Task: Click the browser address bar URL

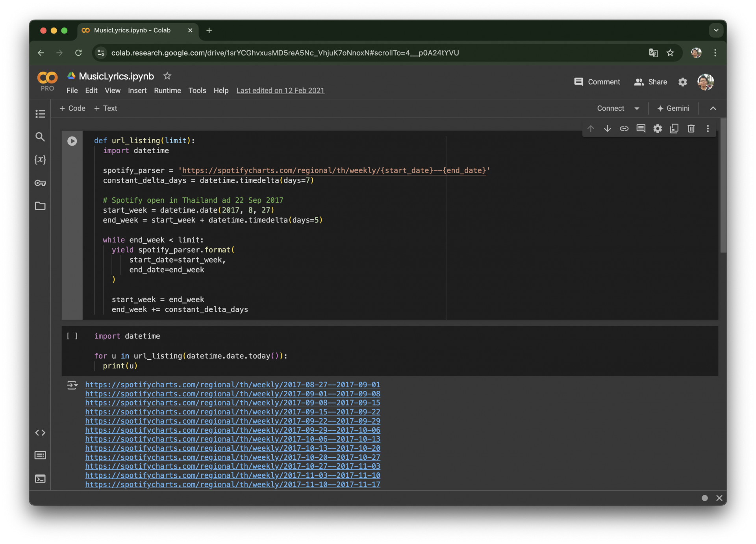Action: (x=285, y=53)
